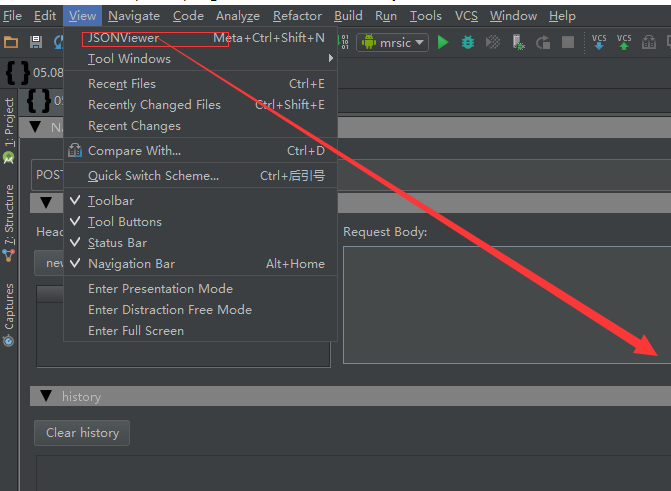Open the mrsic run configuration dropdown
The width and height of the screenshot is (671, 491).
tap(392, 42)
